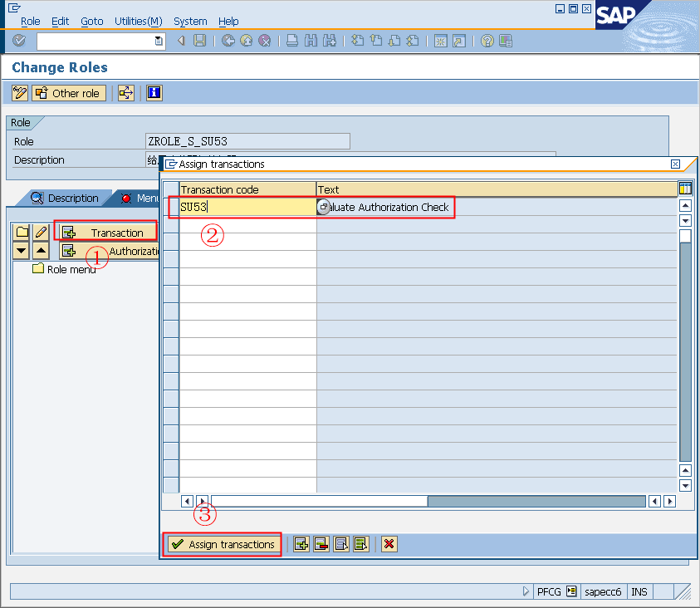Image resolution: width=700 pixels, height=608 pixels.
Task: Click the Role name field ZROLE_S_SU53
Action: [247, 141]
